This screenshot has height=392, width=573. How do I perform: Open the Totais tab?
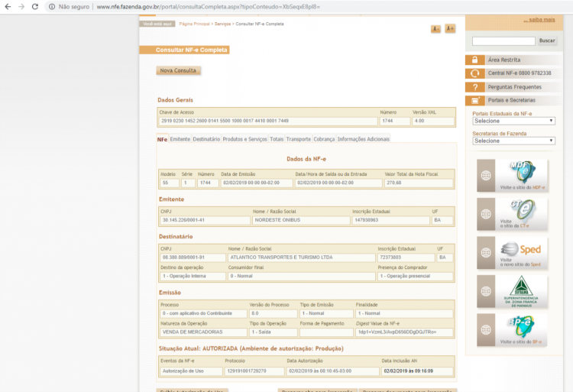(x=277, y=139)
